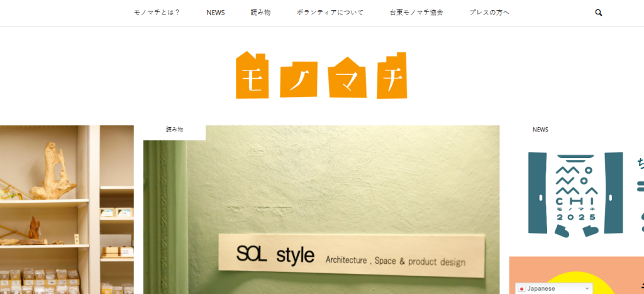Image resolution: width=644 pixels, height=294 pixels.
Task: Click the マ house-shaped logo tile
Action: 348,77
